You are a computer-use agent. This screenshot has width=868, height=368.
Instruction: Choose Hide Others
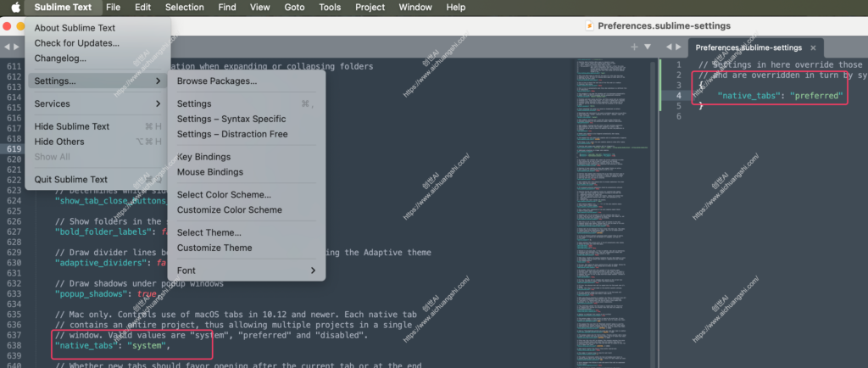[x=97, y=142]
